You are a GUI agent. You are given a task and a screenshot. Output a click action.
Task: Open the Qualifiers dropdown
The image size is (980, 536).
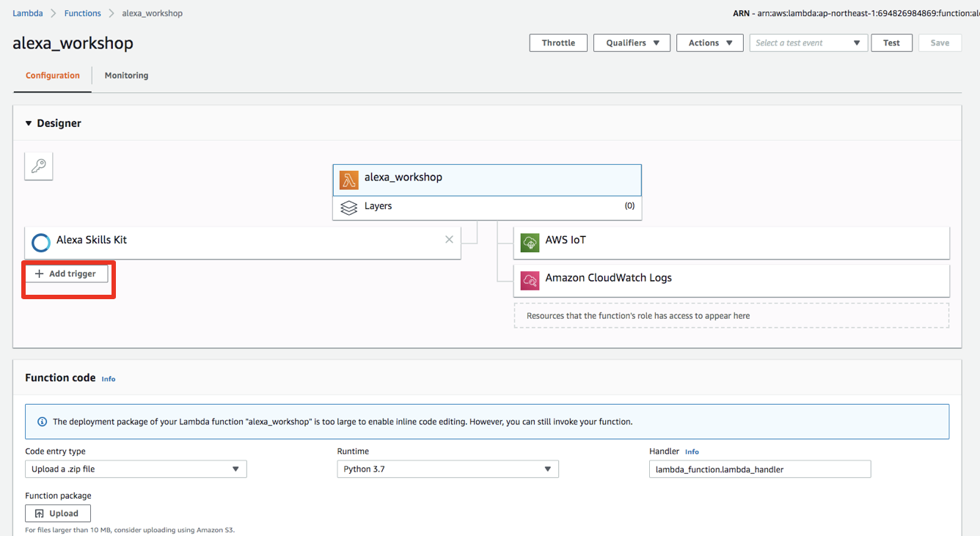pyautogui.click(x=632, y=43)
